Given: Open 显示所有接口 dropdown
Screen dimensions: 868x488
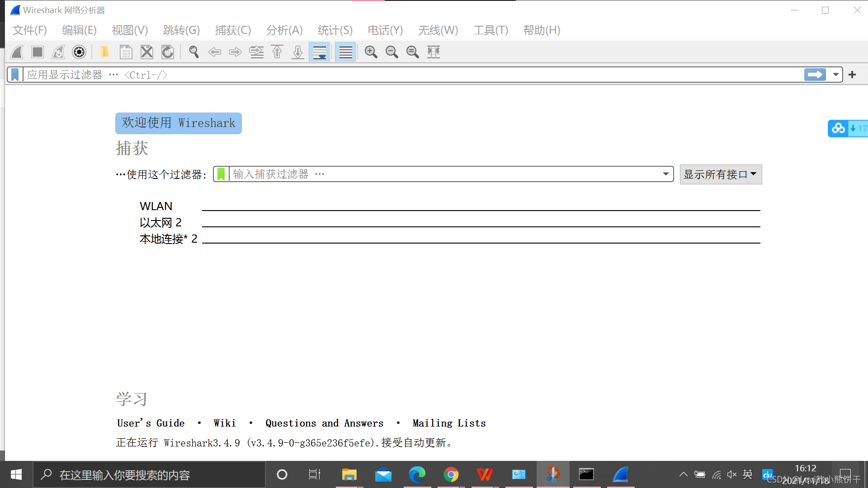Looking at the screenshot, I should tap(721, 174).
